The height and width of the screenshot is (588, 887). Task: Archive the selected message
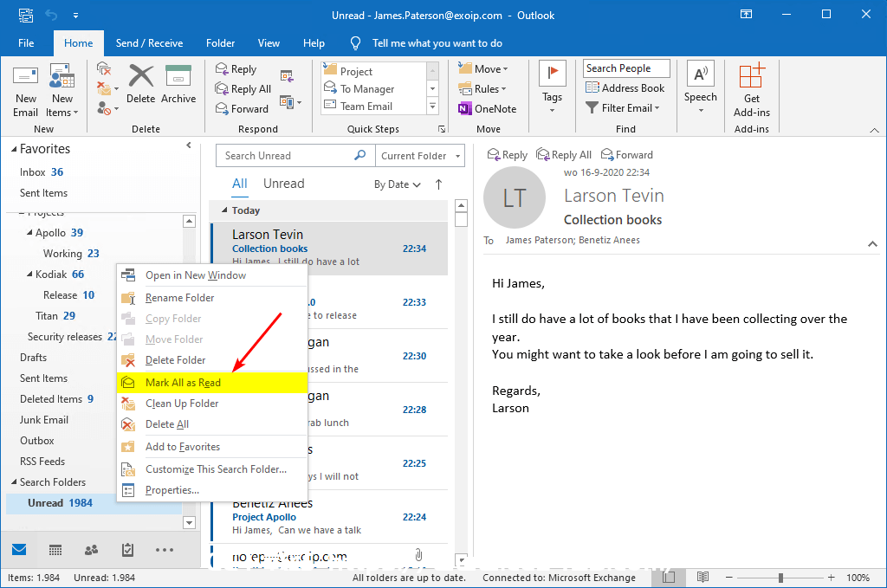pyautogui.click(x=178, y=85)
